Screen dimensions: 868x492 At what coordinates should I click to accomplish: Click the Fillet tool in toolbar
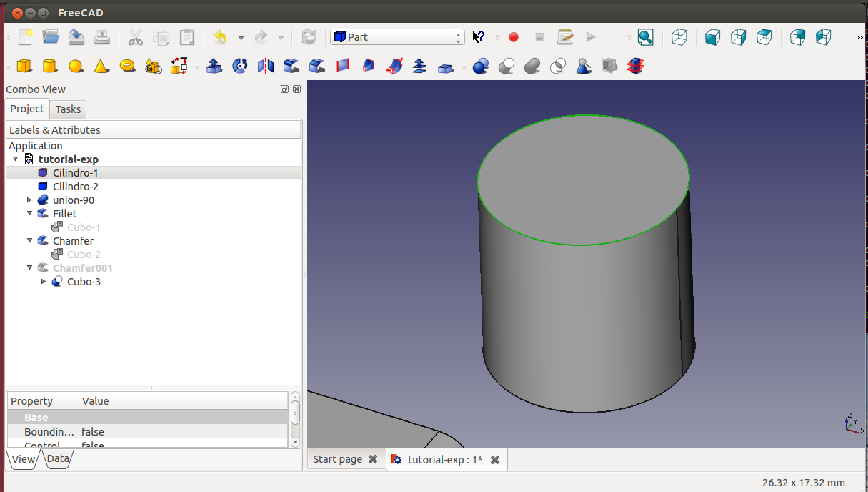pos(291,66)
